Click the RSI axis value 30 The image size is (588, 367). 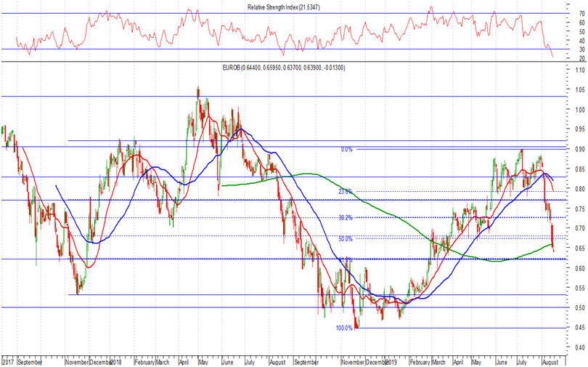pyautogui.click(x=582, y=49)
